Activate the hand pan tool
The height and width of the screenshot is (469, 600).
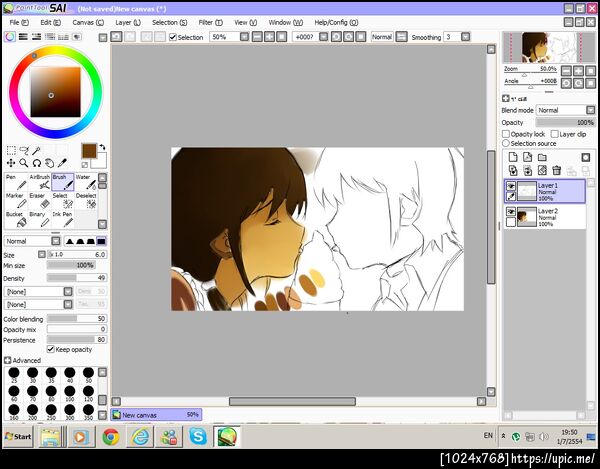pyautogui.click(x=49, y=163)
